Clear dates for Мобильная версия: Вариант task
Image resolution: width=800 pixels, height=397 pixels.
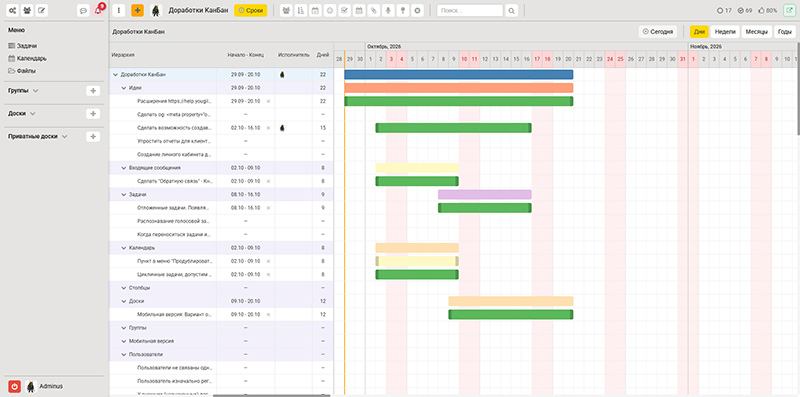pos(268,314)
